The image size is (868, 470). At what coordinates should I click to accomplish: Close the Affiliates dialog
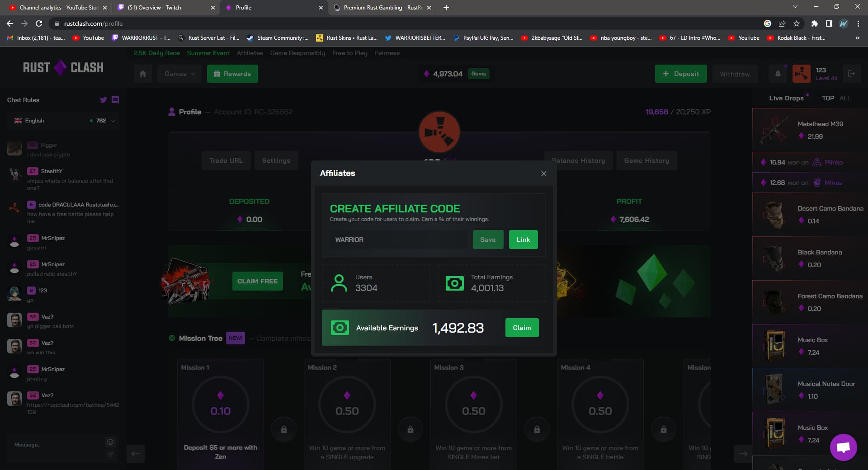543,174
